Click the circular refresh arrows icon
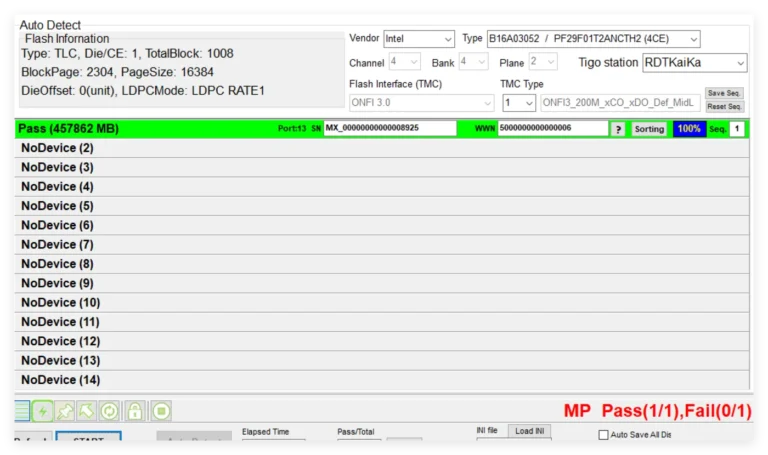The image size is (768, 455). 109,411
